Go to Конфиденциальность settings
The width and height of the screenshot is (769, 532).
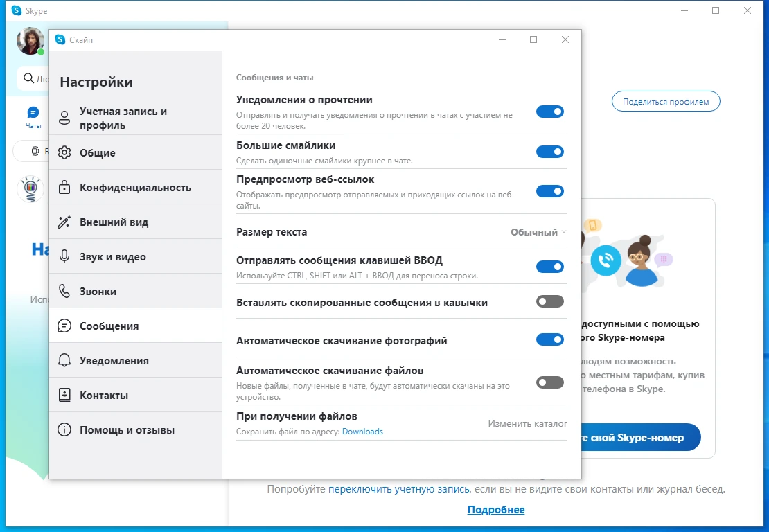point(136,187)
